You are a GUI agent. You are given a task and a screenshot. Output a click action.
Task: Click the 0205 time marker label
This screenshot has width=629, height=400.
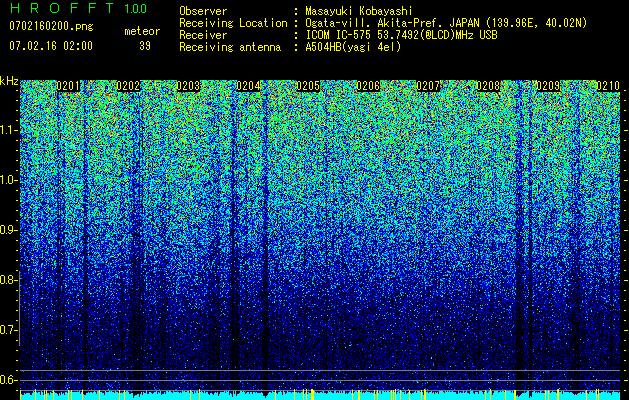(308, 86)
